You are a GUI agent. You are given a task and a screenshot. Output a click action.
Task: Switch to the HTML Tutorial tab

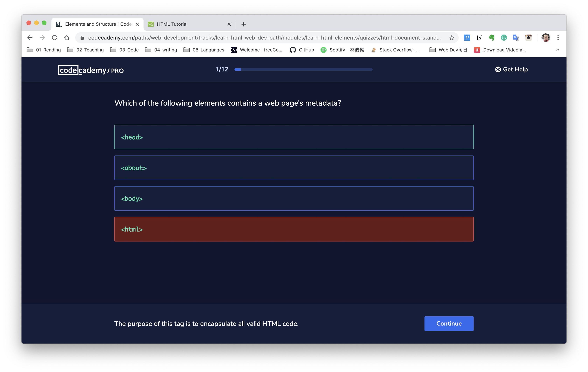coord(188,24)
